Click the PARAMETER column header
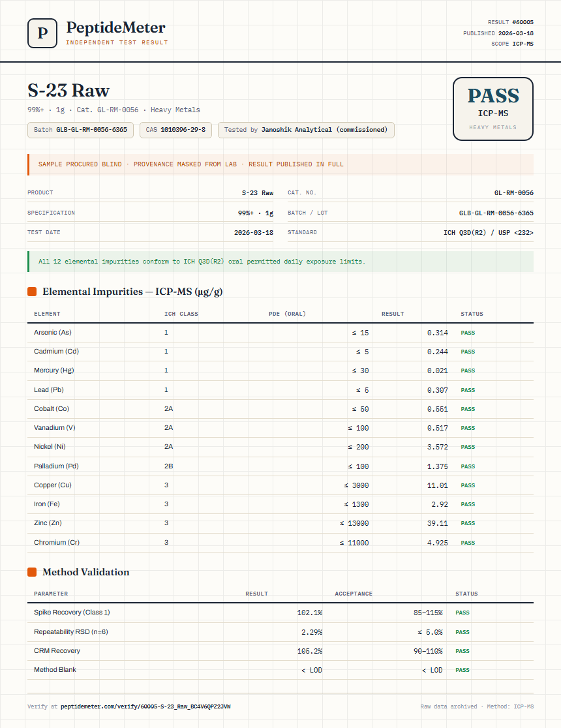This screenshot has height=728, width=561. pos(51,594)
